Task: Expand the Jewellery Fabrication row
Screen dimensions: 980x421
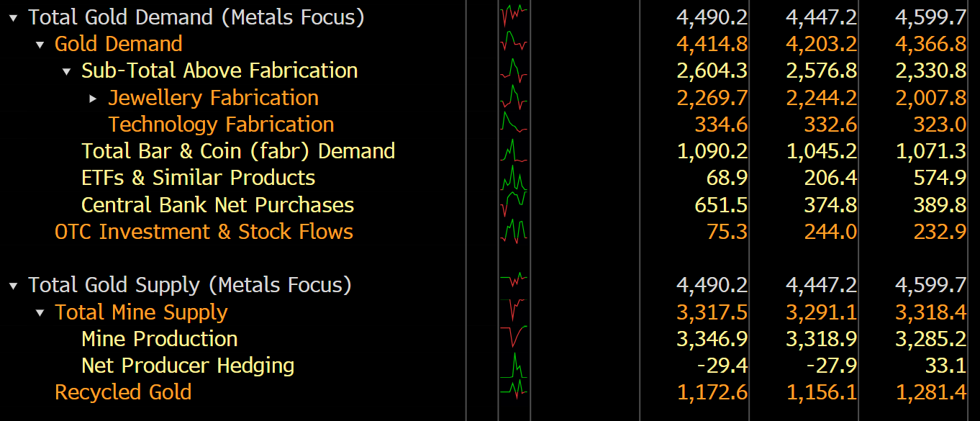Action: coord(94,98)
